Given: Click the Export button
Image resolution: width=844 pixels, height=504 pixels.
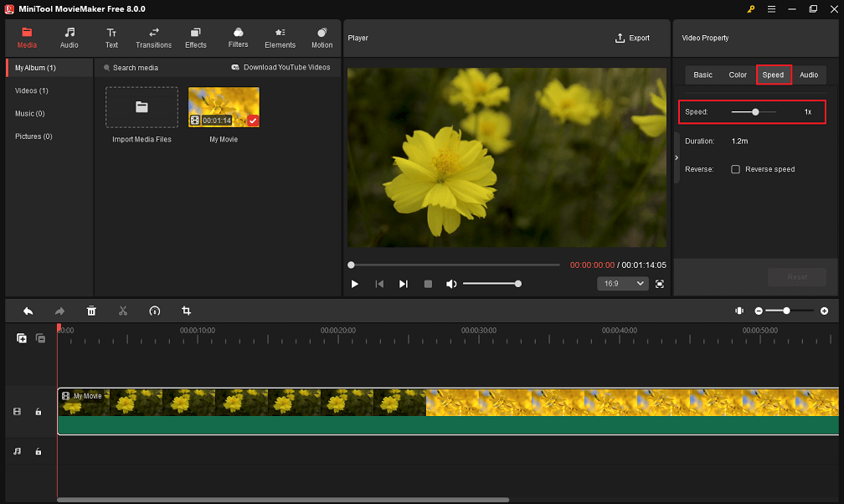Looking at the screenshot, I should pyautogui.click(x=632, y=39).
